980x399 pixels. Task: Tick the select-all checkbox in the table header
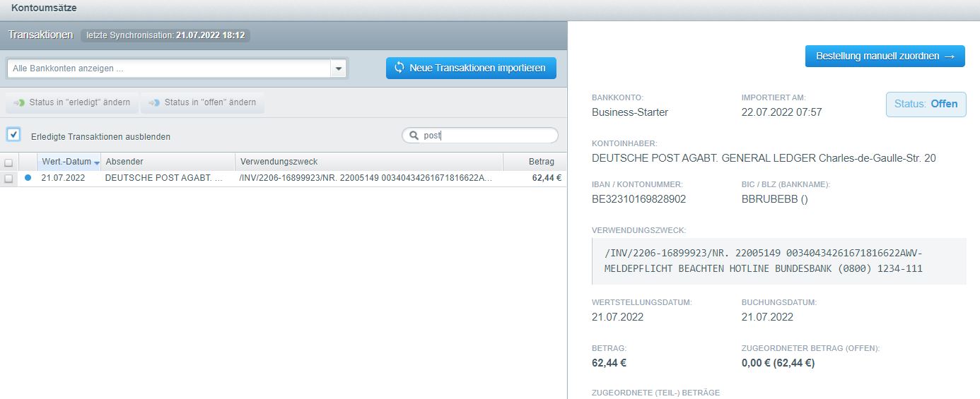8,162
